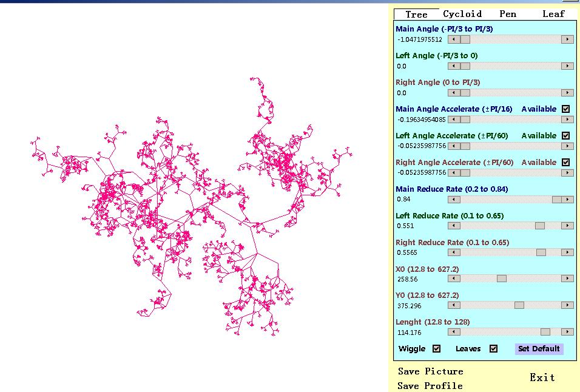580x392 pixels.
Task: Increase Right Angle with right arrow
Action: click(x=567, y=93)
